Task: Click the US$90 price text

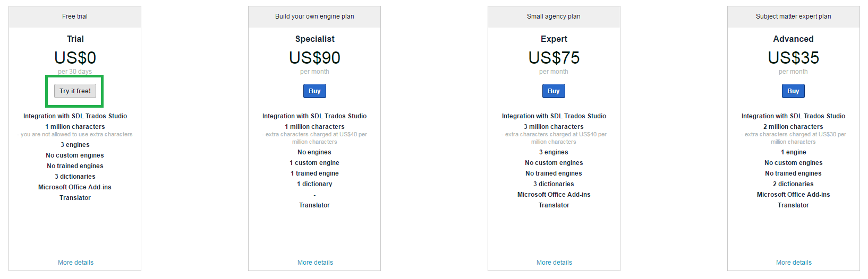Action: pyautogui.click(x=314, y=57)
